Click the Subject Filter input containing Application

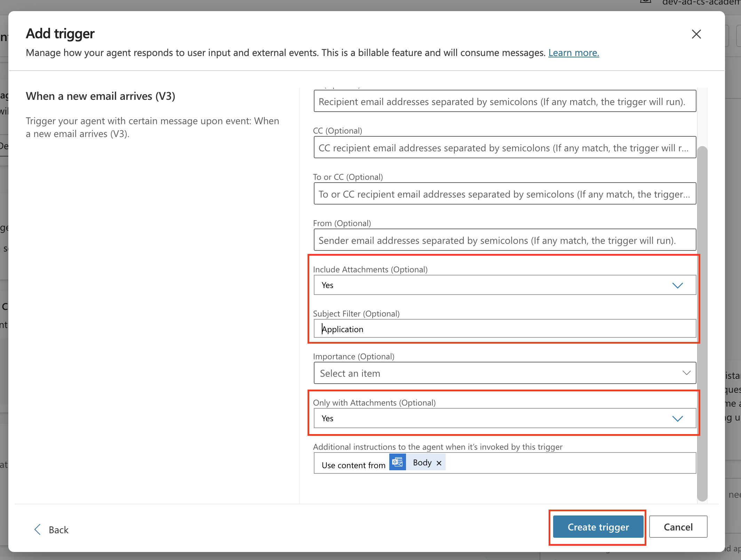pos(504,329)
